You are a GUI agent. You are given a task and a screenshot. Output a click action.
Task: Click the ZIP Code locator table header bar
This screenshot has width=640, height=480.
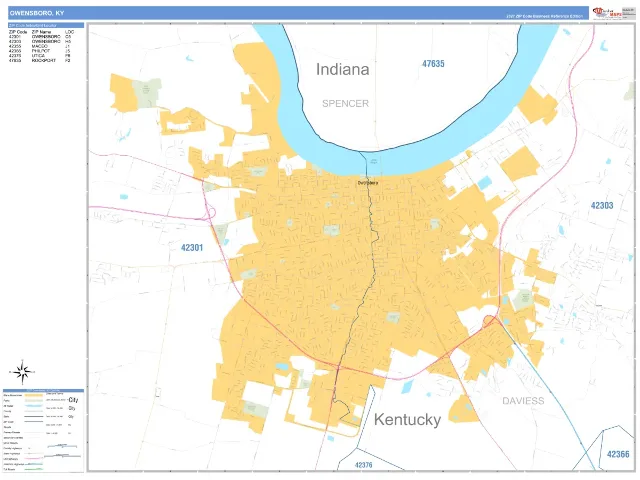[x=46, y=25]
